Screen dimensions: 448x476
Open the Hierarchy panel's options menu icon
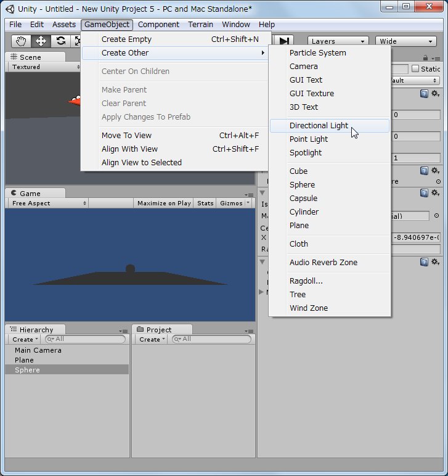pos(123,330)
